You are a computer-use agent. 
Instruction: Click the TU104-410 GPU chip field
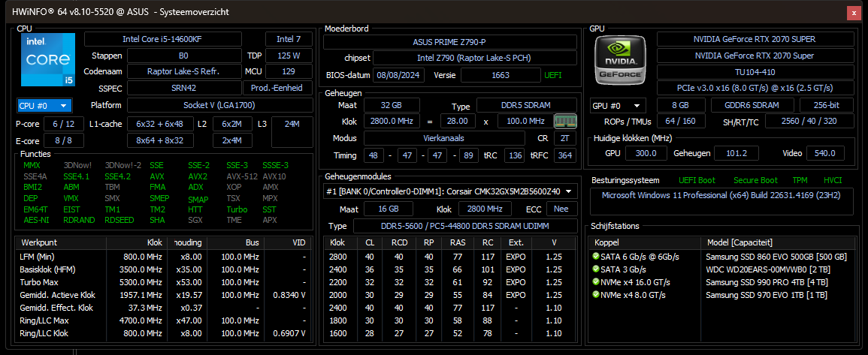(x=755, y=72)
